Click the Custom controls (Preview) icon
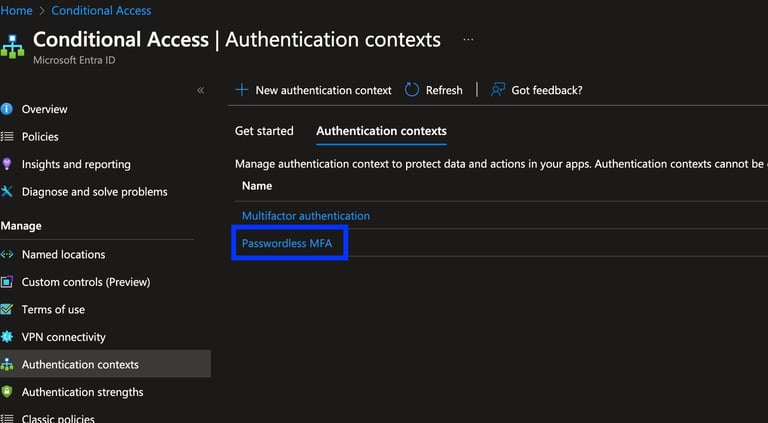 6,282
